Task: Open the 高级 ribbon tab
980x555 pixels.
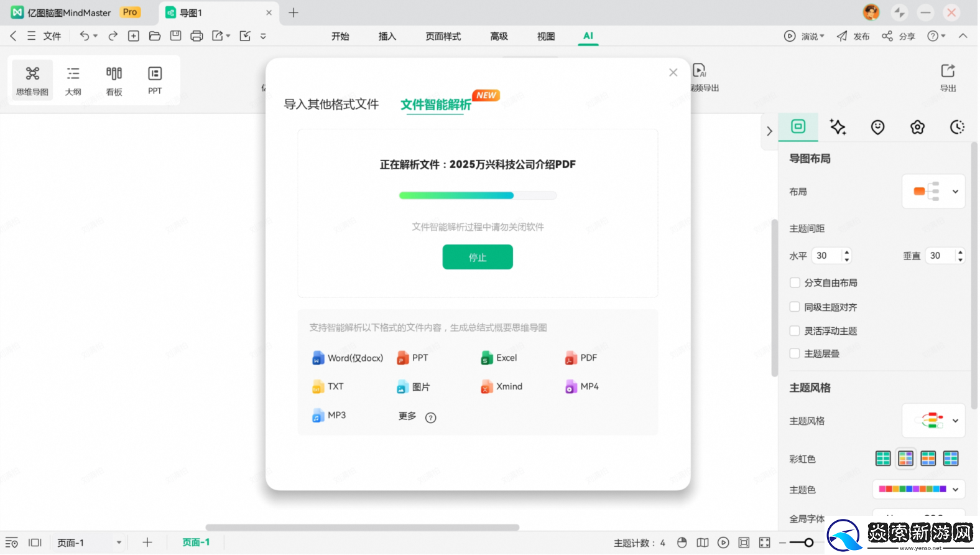Action: pyautogui.click(x=499, y=36)
